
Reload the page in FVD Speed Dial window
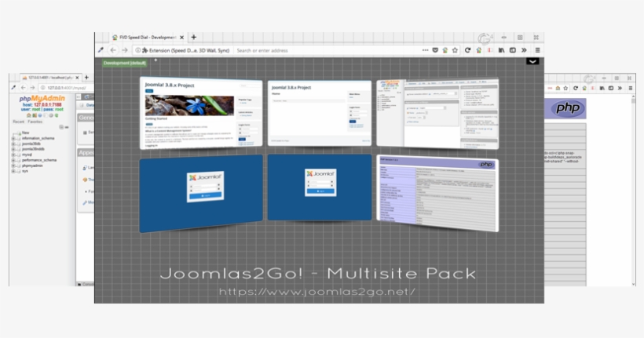(467, 50)
